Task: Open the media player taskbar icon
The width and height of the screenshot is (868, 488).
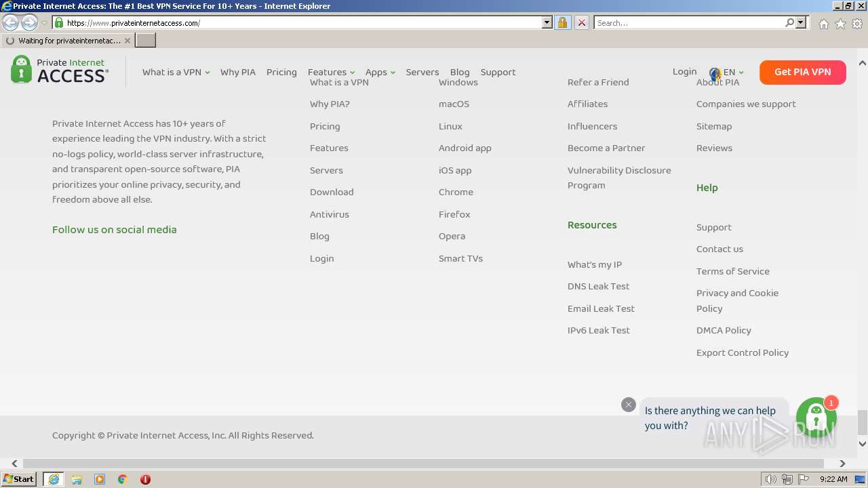Action: tap(100, 479)
